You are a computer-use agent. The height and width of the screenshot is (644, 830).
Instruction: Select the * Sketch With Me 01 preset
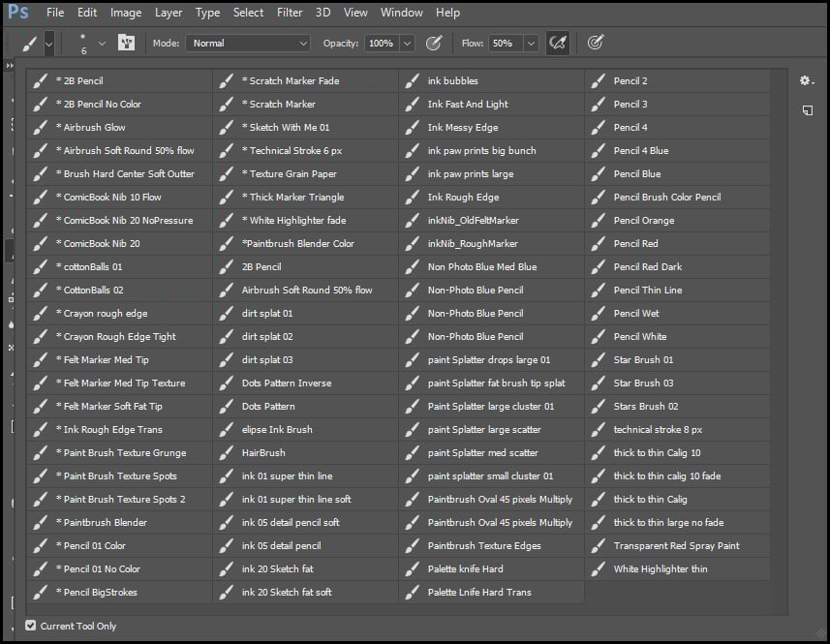pos(305,128)
